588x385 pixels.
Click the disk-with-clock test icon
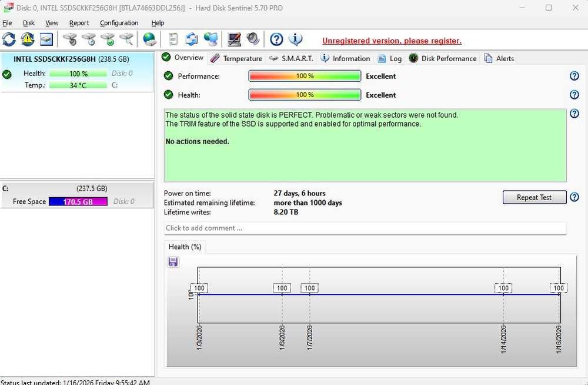tap(89, 39)
